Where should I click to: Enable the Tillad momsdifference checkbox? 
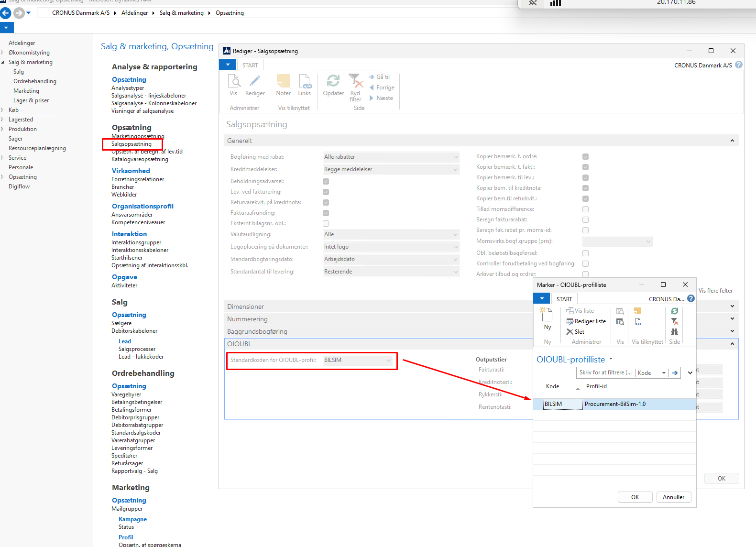pyautogui.click(x=585, y=209)
